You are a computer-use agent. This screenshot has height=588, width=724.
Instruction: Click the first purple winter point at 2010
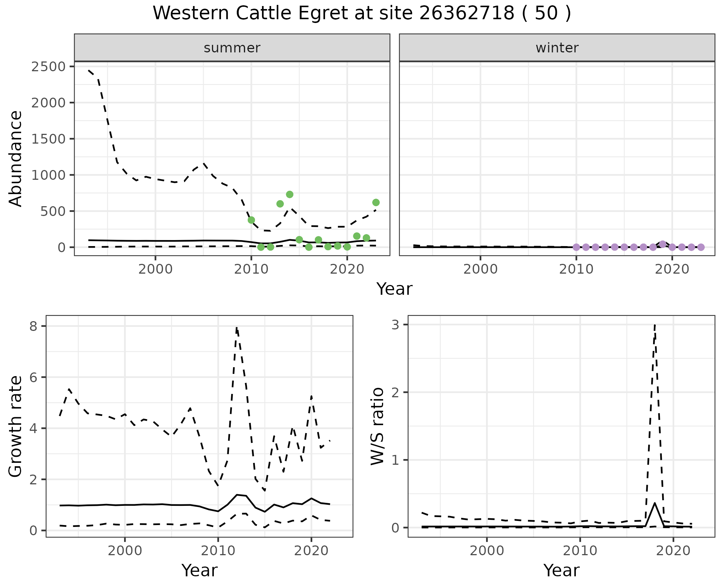tap(576, 247)
